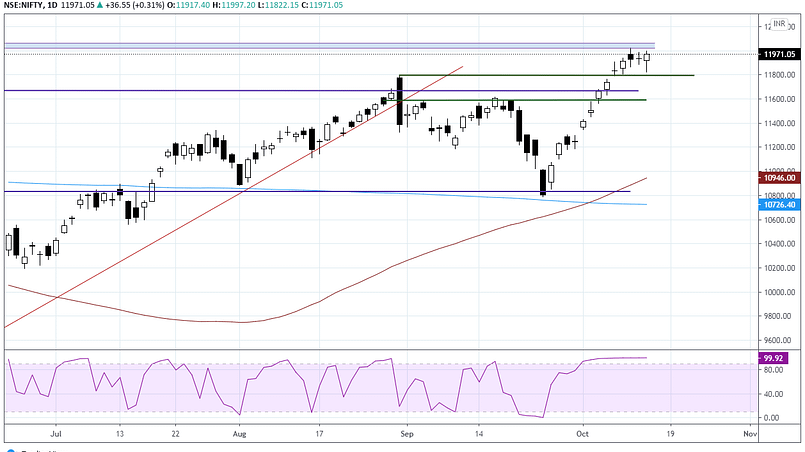Select the lower green horizontal line near 11600
The width and height of the screenshot is (805, 452).
513,100
